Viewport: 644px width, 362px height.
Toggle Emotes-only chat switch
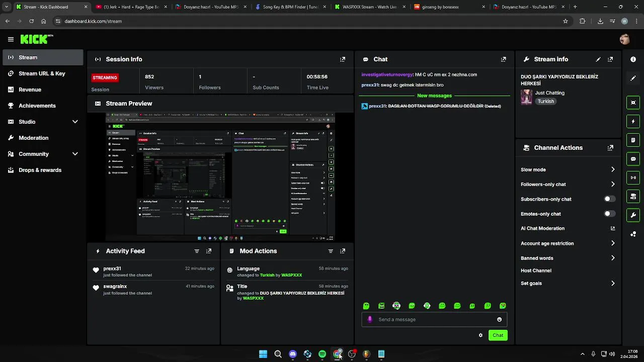pos(610,214)
